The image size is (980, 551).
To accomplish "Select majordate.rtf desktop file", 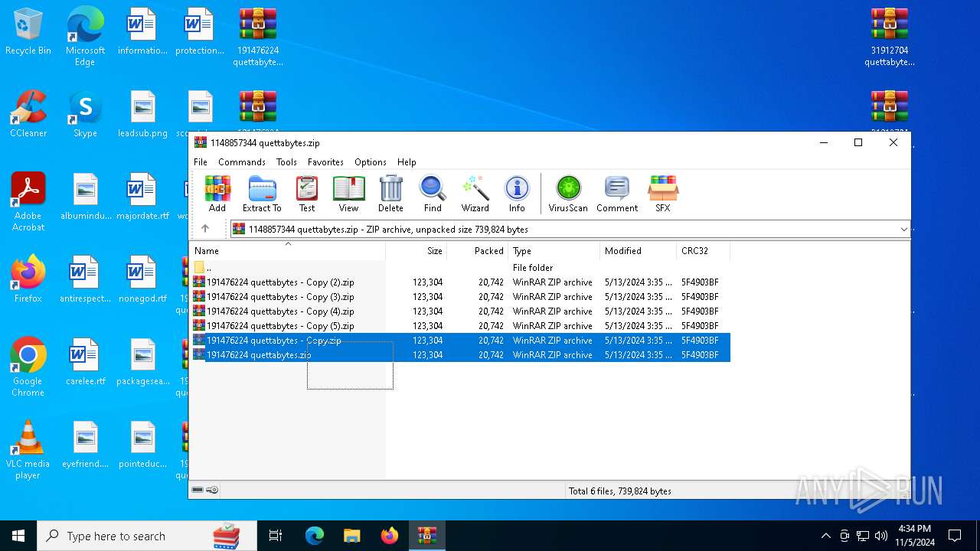I will click(142, 197).
